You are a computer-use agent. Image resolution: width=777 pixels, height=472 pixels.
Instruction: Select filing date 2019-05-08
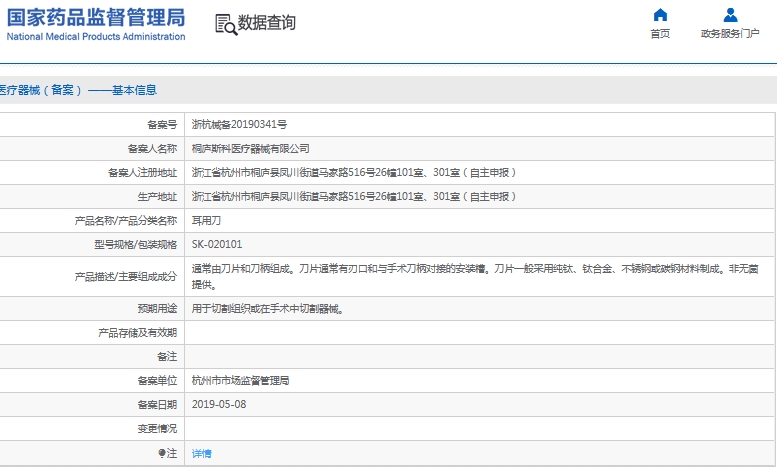(219, 404)
